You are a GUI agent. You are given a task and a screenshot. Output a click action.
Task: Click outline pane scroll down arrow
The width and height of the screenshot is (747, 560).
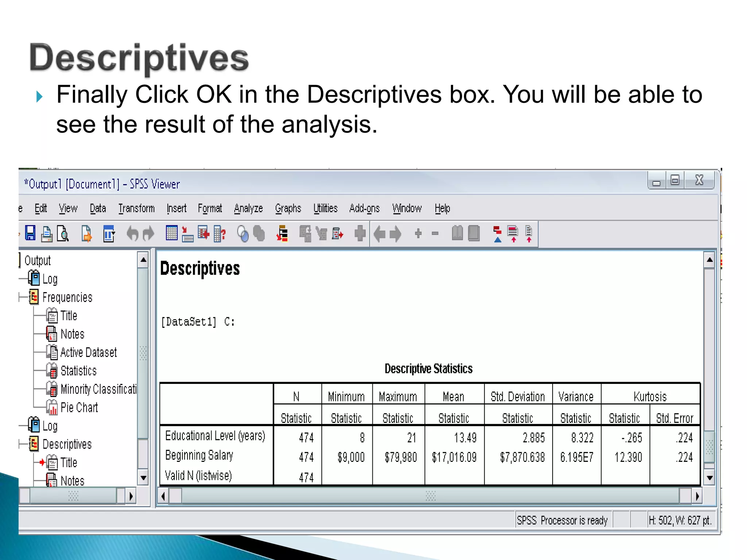(143, 477)
